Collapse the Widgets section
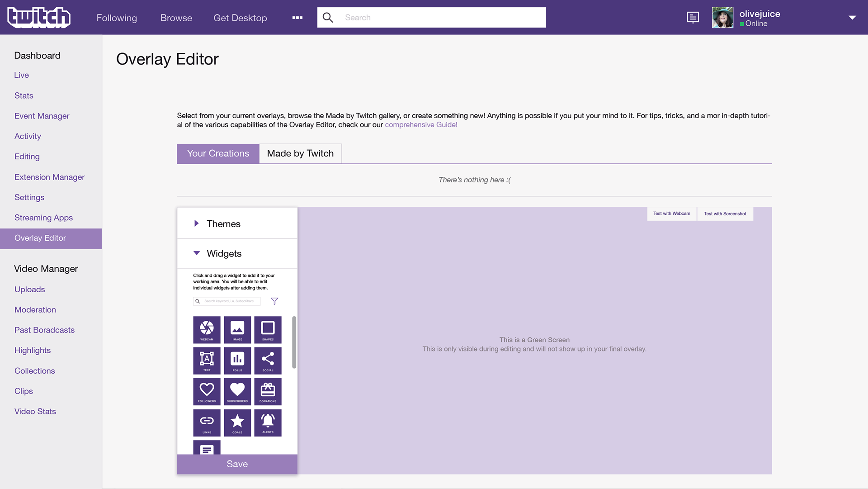 [237, 253]
